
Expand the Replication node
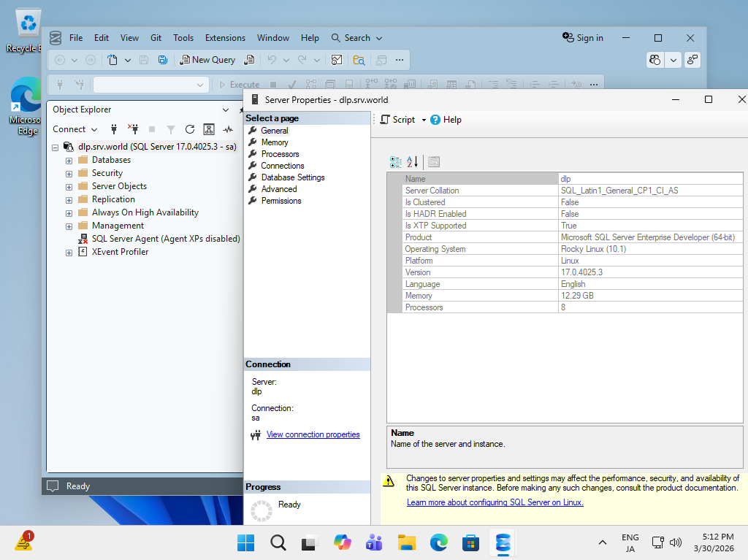click(69, 200)
